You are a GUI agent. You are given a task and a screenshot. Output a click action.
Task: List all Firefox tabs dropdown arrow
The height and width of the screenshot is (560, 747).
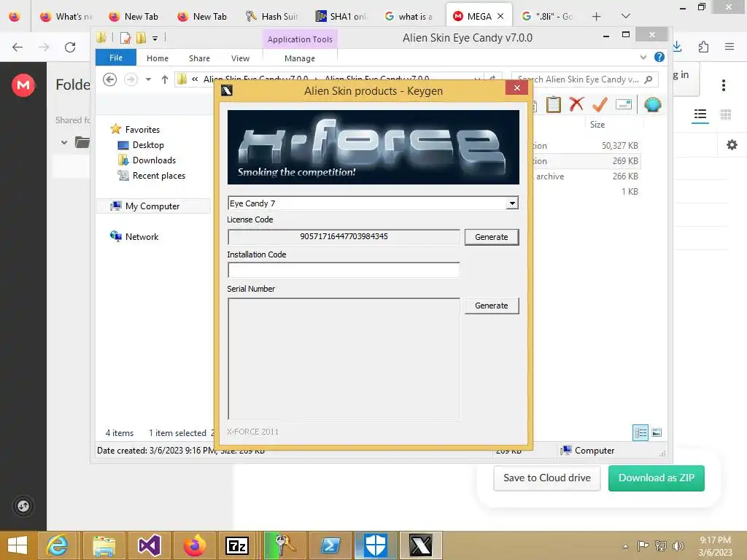point(625,16)
